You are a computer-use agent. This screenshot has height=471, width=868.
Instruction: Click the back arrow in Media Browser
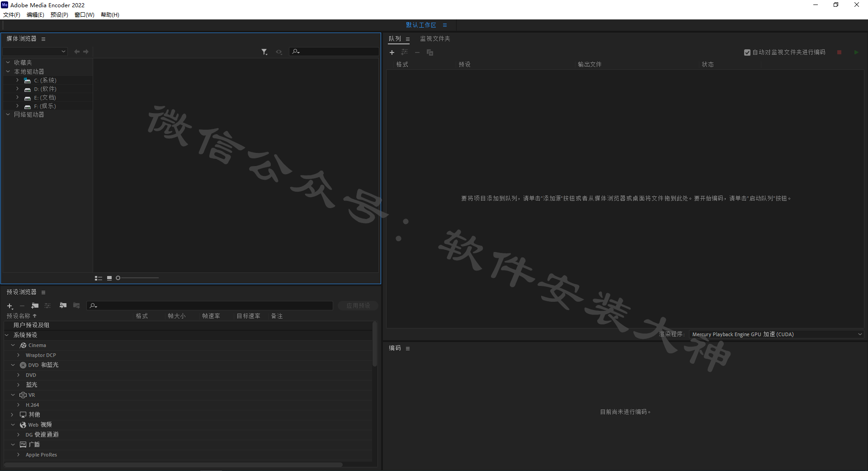coord(77,52)
